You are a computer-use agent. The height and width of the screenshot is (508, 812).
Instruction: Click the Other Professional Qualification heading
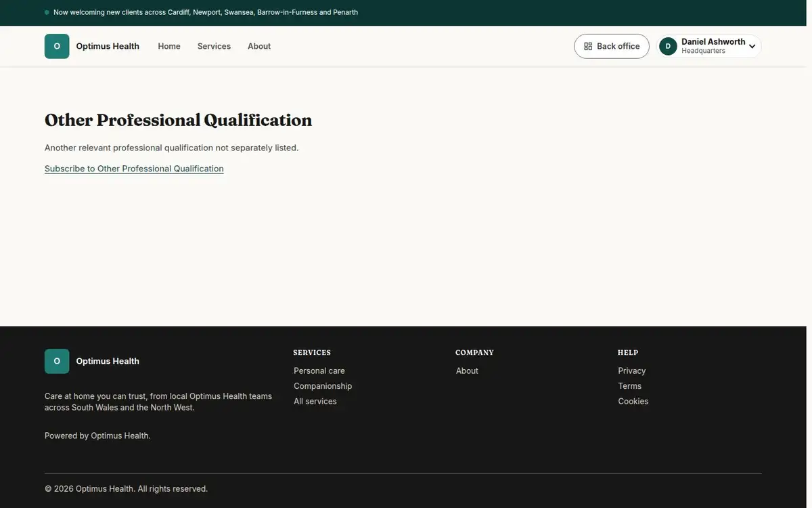pyautogui.click(x=179, y=120)
